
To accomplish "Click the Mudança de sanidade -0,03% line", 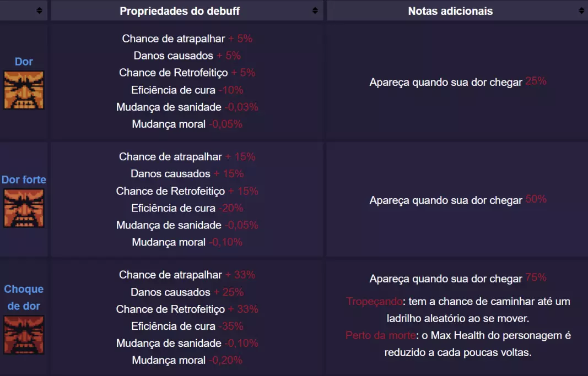I will (187, 107).
